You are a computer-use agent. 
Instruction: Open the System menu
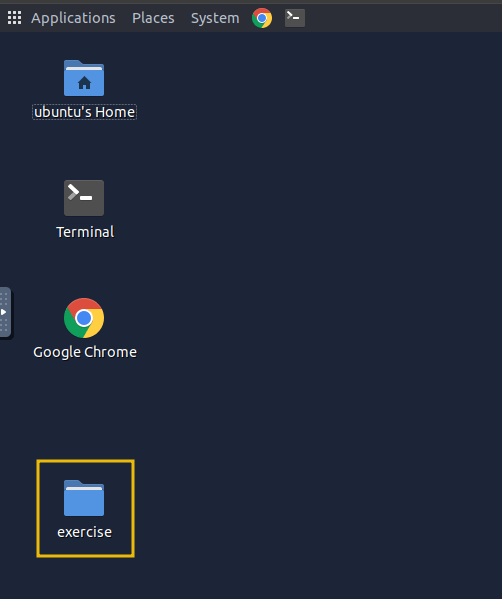tap(215, 18)
